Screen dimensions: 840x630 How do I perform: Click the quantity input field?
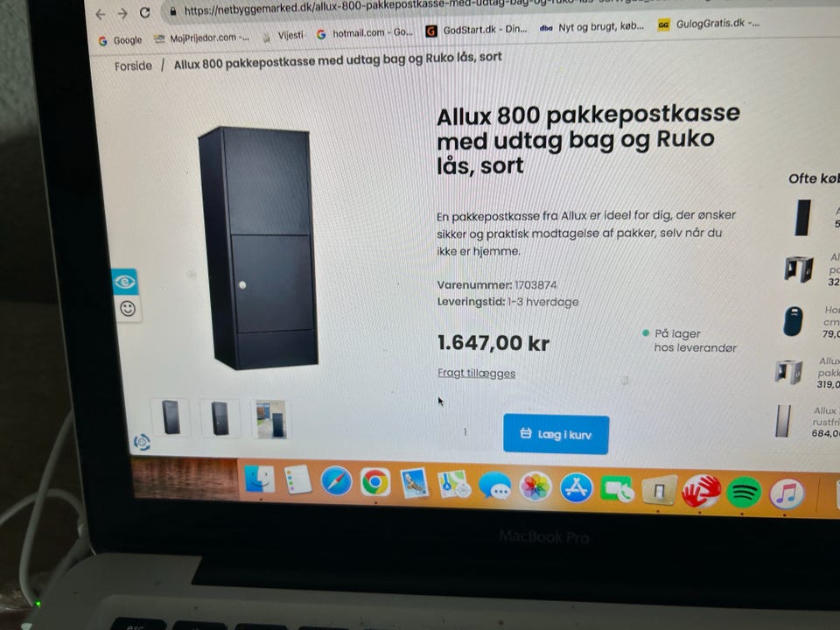(465, 431)
